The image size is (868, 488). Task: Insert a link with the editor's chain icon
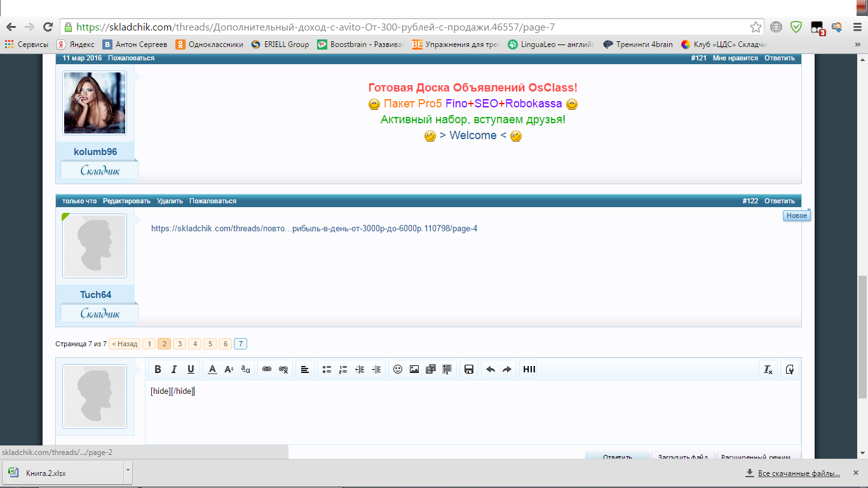click(x=267, y=369)
